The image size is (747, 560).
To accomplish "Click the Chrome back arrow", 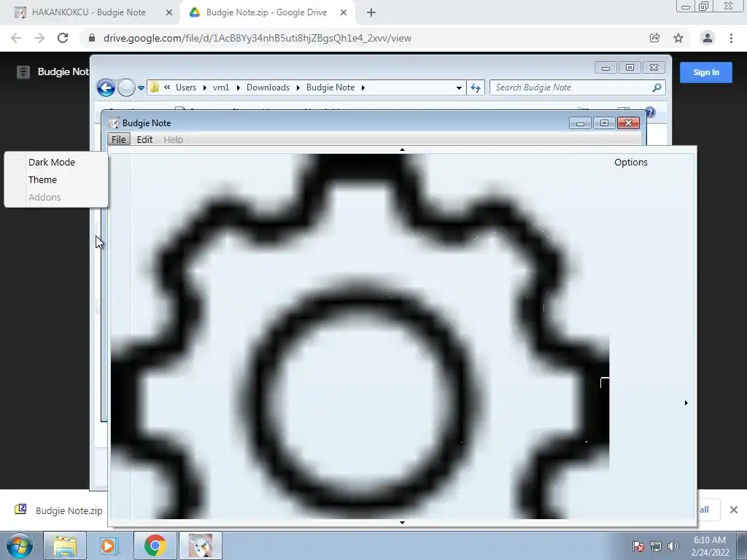I will (16, 38).
